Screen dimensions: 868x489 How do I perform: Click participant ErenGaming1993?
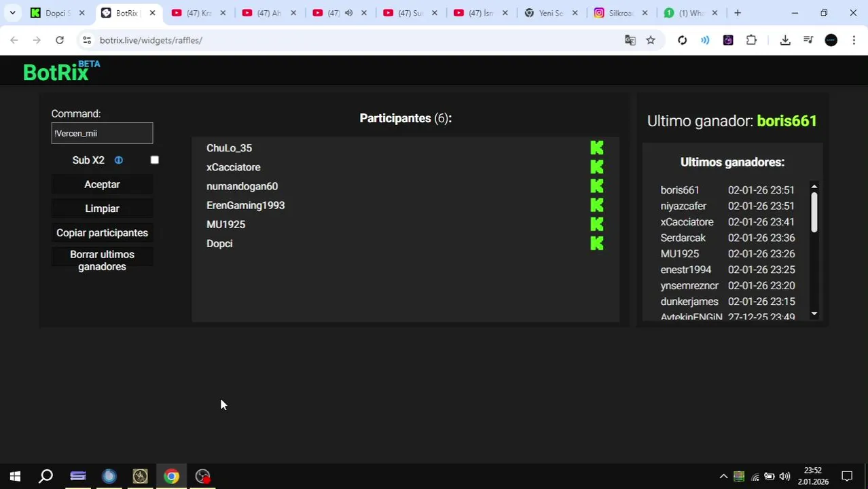[x=245, y=205]
